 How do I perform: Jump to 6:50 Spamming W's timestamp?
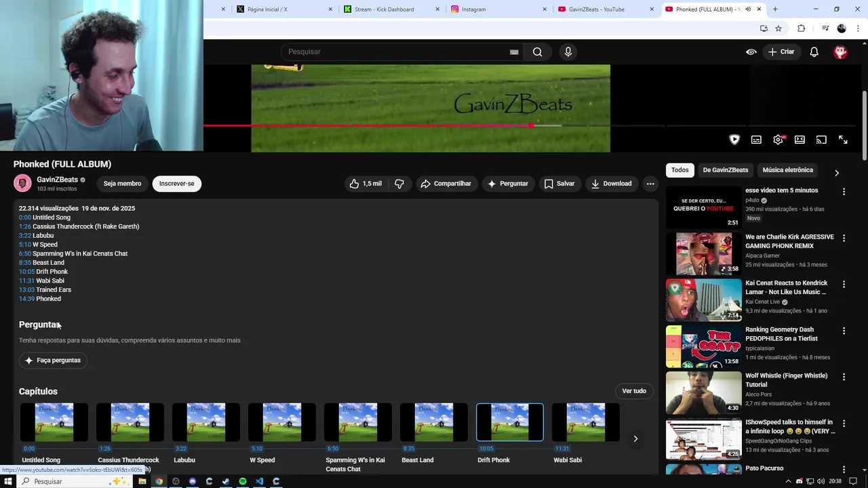[x=25, y=253]
